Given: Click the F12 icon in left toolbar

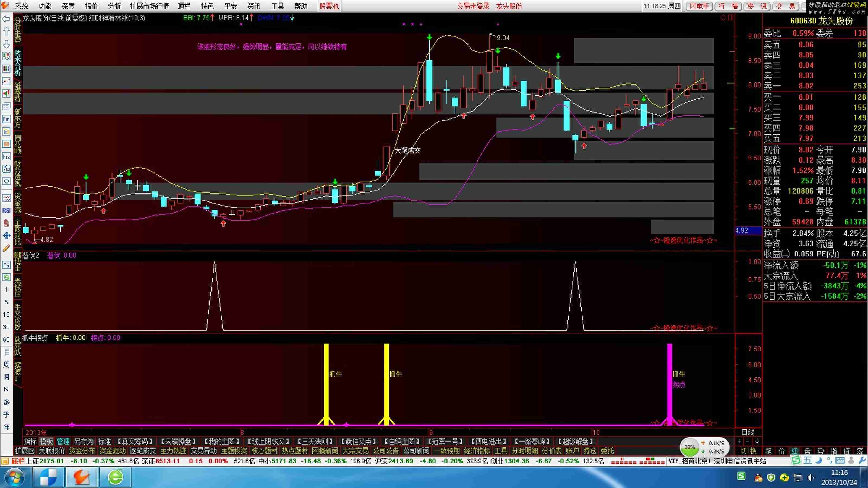Looking at the screenshot, I should coord(6,157).
